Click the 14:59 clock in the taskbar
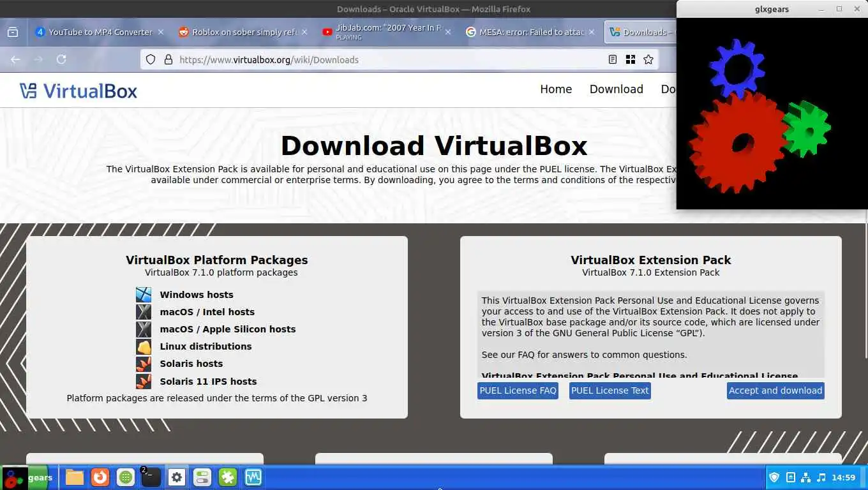The width and height of the screenshot is (868, 490). tap(844, 477)
